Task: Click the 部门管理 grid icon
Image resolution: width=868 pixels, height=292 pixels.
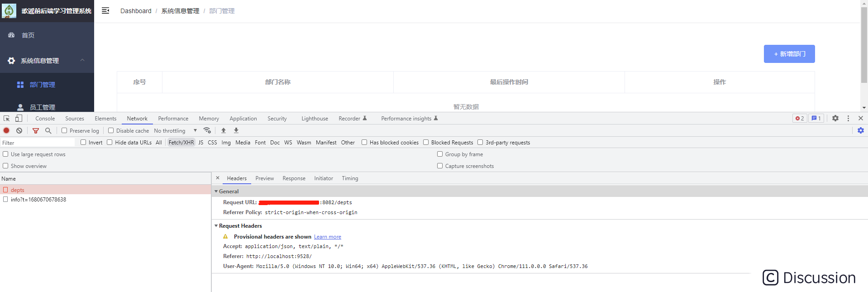Action: click(20, 85)
